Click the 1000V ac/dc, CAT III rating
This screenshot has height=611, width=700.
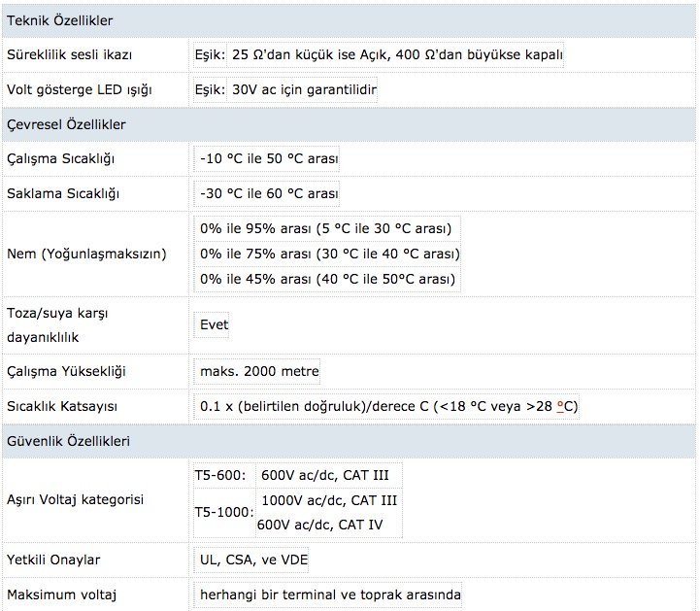[329, 500]
